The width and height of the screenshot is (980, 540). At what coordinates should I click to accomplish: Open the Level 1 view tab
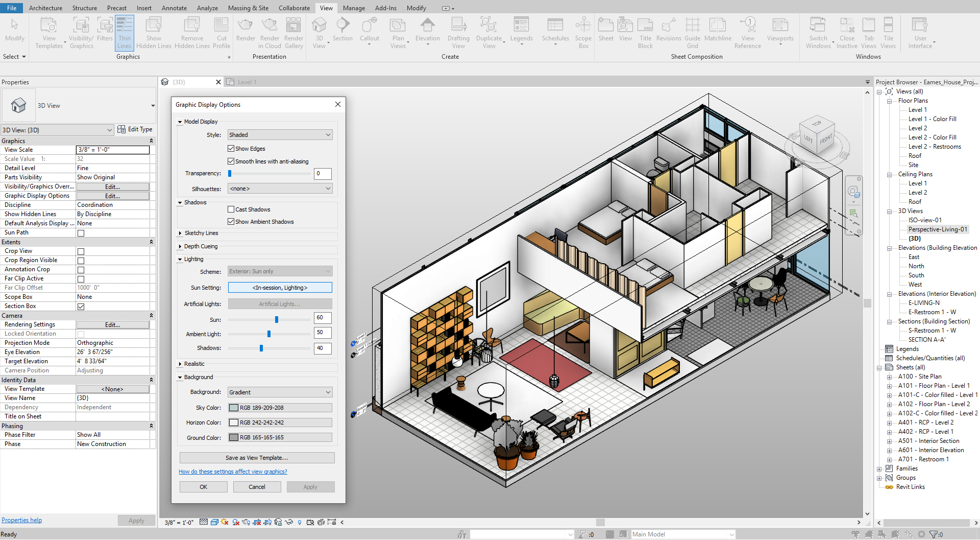[x=247, y=82]
